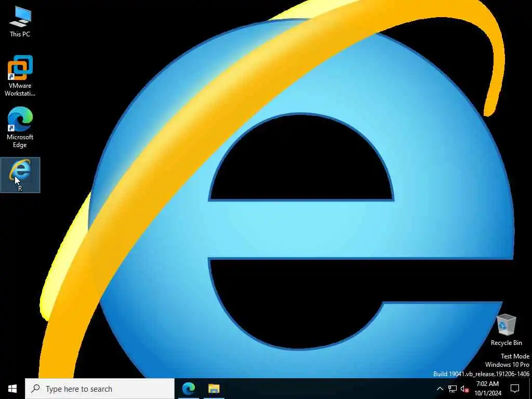The image size is (532, 399).
Task: Open the Action Center notifications icon
Action: [515, 389]
